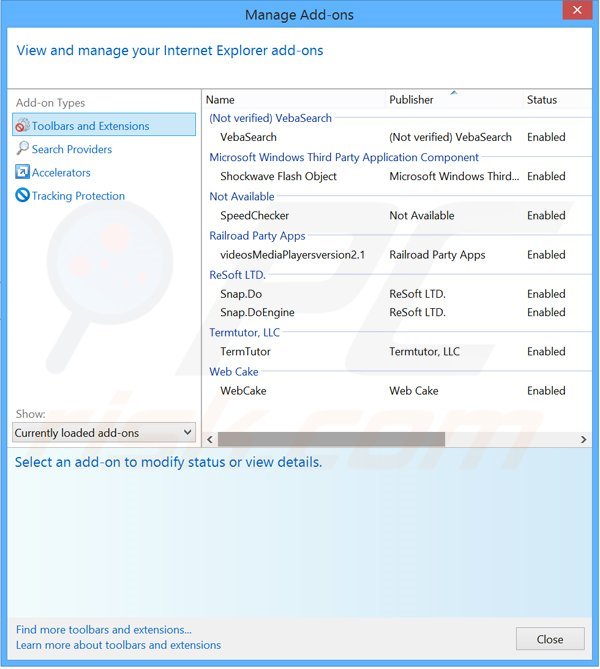This screenshot has height=669, width=600.
Task: Click Microsoft Windows Third... publisher cell
Action: pos(454,177)
